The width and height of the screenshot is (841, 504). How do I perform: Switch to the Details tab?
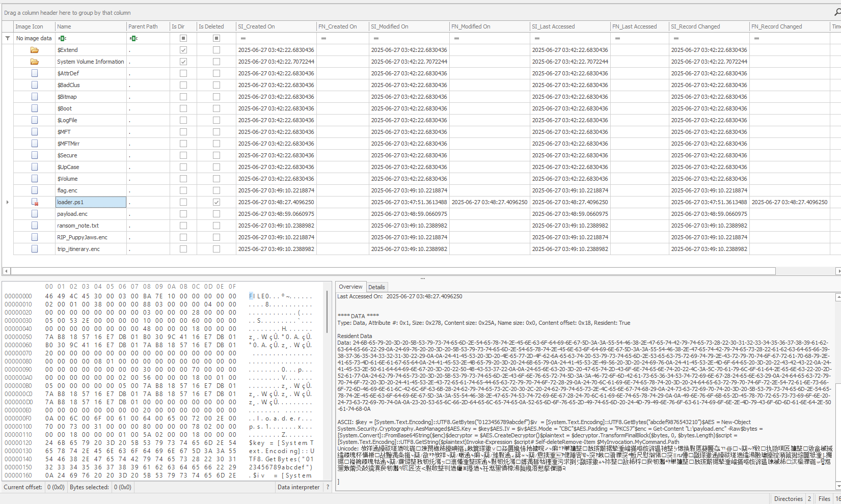tap(376, 287)
